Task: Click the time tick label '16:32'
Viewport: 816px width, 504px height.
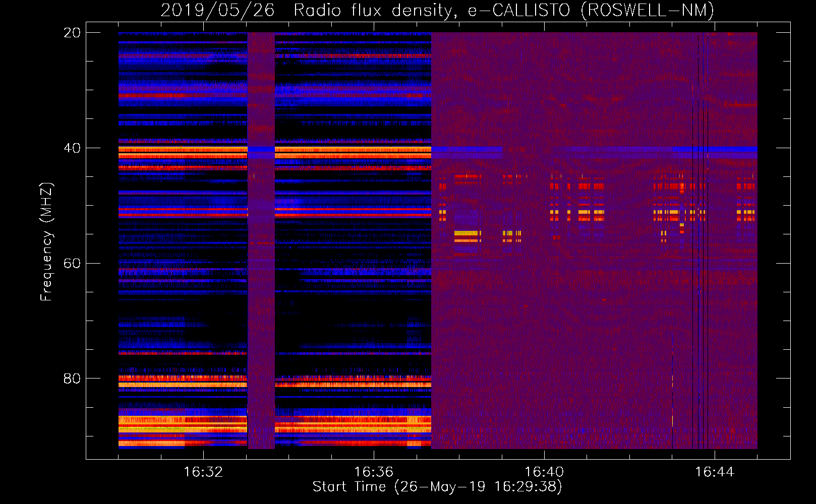Action: tap(203, 472)
